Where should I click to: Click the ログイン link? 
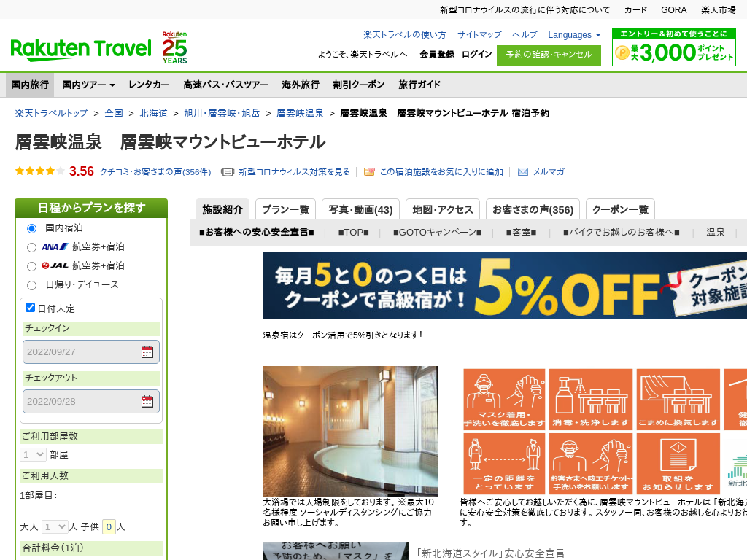tap(476, 54)
